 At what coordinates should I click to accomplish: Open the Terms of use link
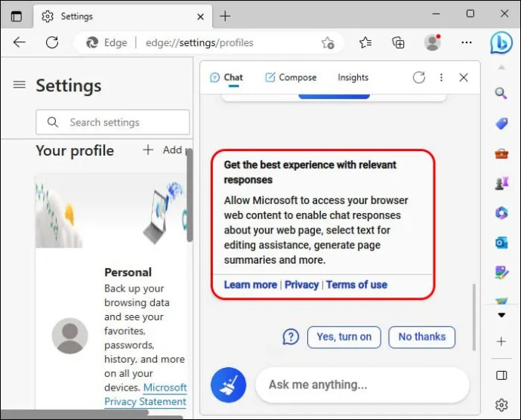pos(356,285)
